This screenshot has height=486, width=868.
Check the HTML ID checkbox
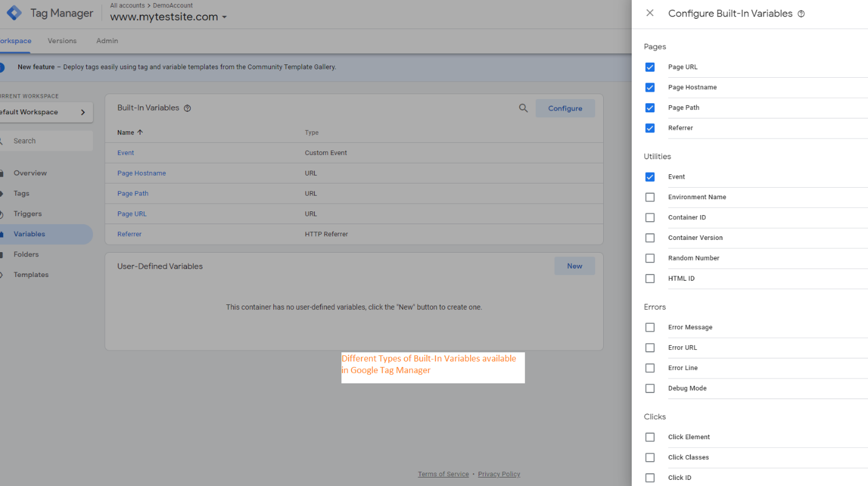pyautogui.click(x=650, y=279)
